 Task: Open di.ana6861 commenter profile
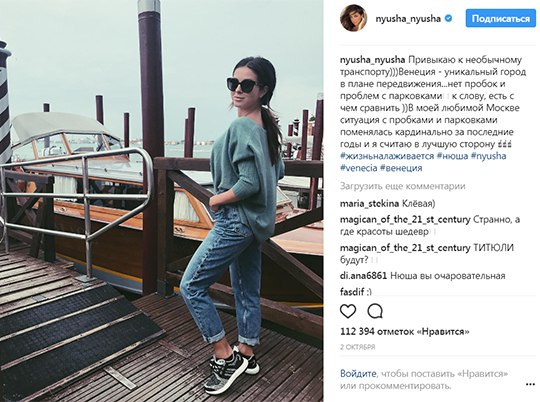pos(363,276)
